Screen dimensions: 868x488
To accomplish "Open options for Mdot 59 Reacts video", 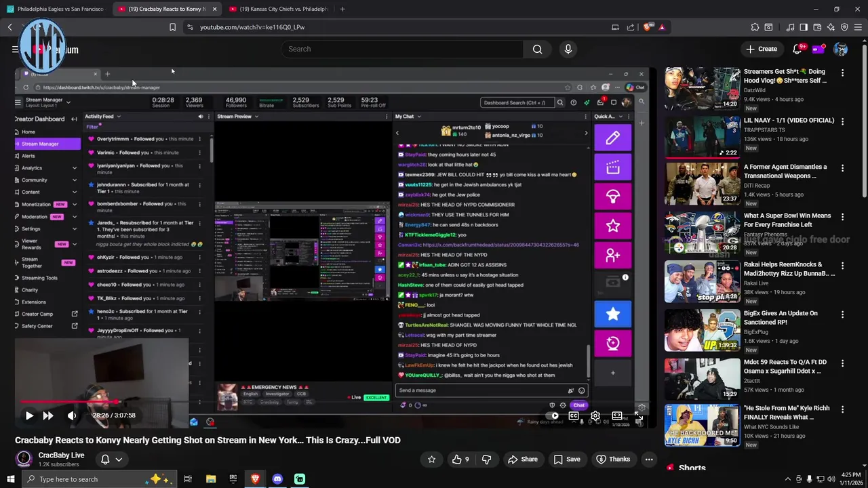I will pos(843,363).
